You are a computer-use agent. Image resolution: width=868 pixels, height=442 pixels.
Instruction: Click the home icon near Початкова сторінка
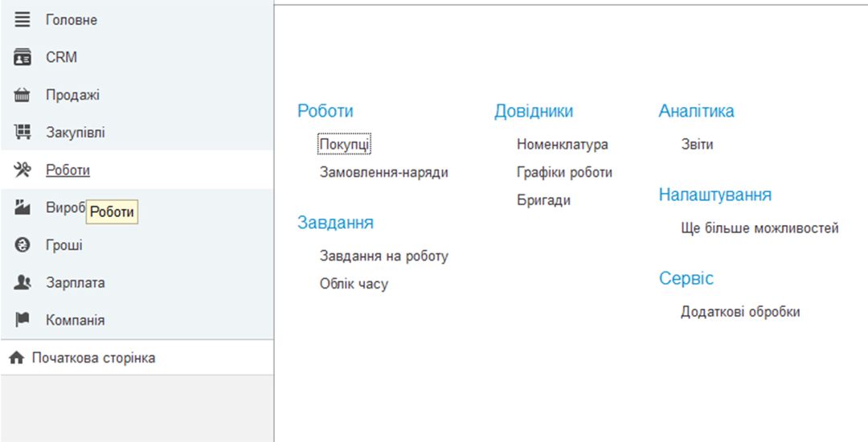(x=17, y=358)
